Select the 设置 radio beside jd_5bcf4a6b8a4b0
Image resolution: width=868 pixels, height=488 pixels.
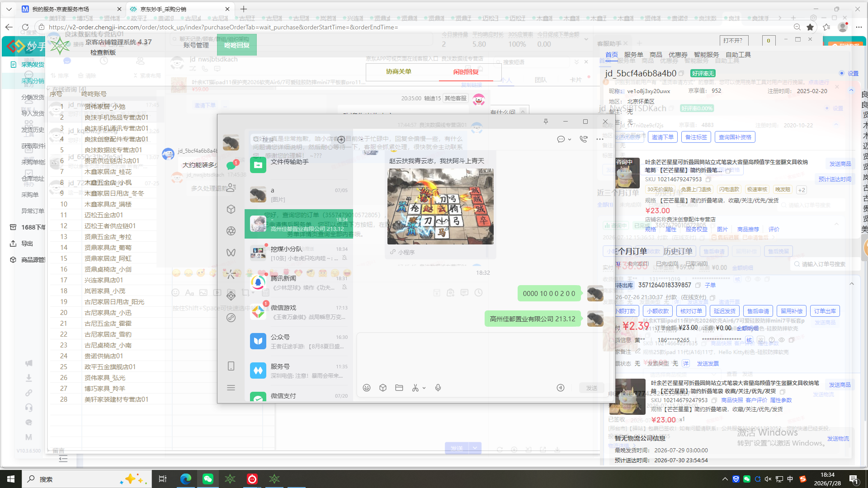tap(842, 73)
